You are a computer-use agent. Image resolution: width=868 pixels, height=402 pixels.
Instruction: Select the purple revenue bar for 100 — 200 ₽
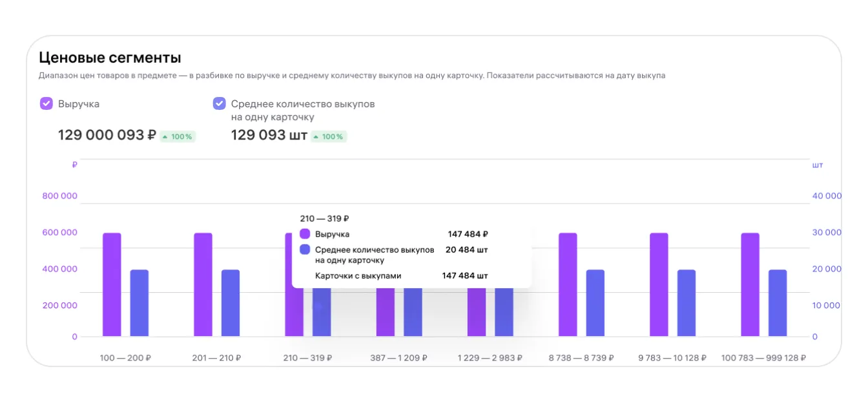[x=112, y=284]
